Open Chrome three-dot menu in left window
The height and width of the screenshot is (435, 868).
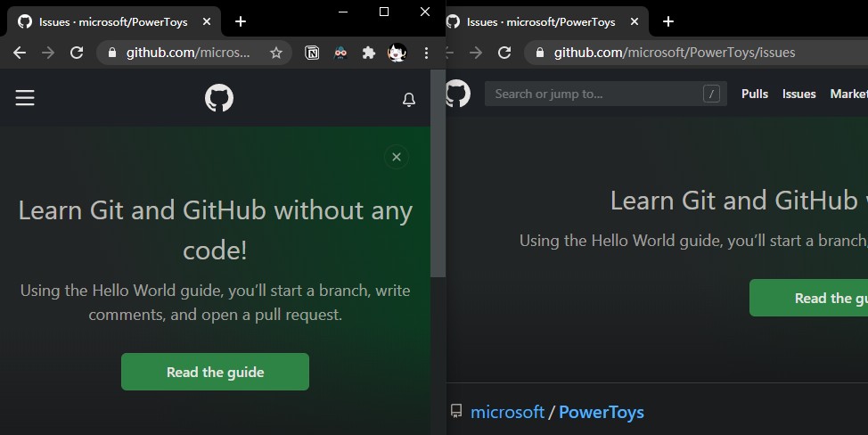click(x=426, y=53)
